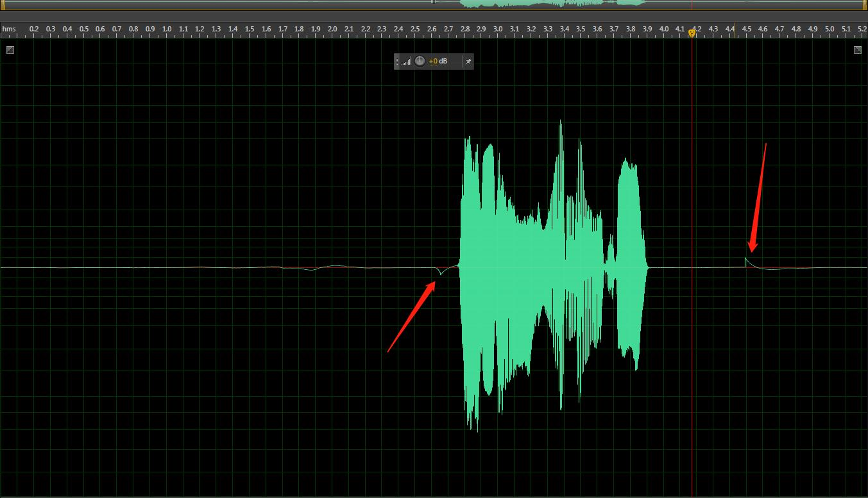This screenshot has width=868, height=498.
Task: Click the 3.0 mark on the ruler
Action: tap(498, 29)
